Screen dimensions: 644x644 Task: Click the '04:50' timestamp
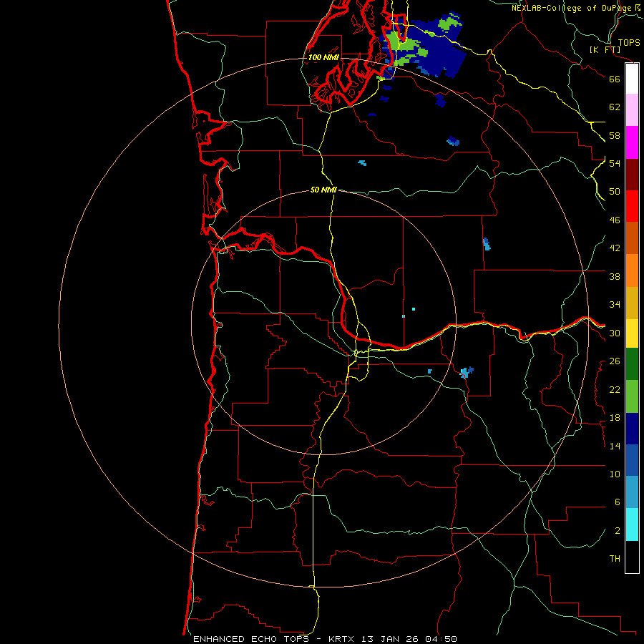(x=441, y=639)
